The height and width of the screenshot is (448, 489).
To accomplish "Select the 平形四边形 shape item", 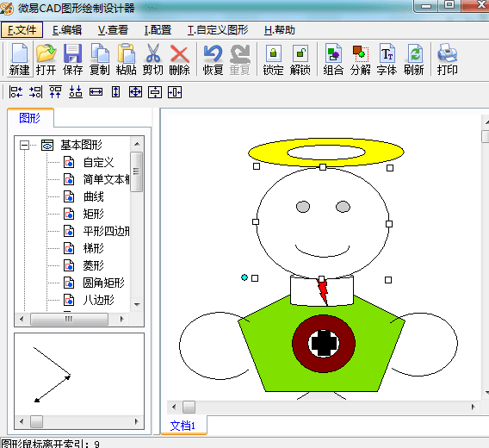I will click(x=106, y=231).
